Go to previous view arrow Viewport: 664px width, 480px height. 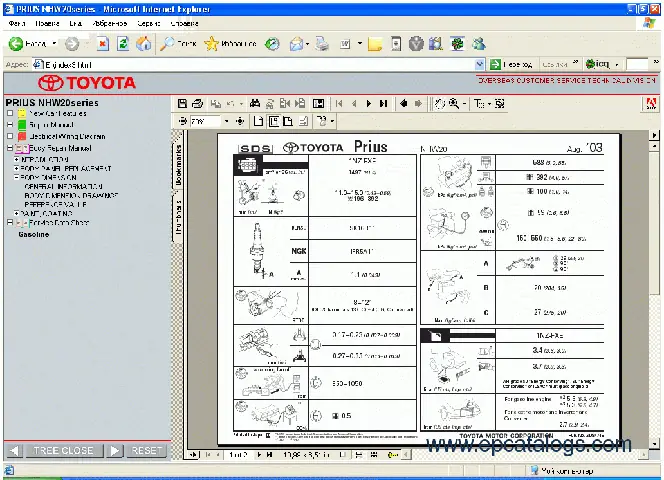(x=404, y=103)
